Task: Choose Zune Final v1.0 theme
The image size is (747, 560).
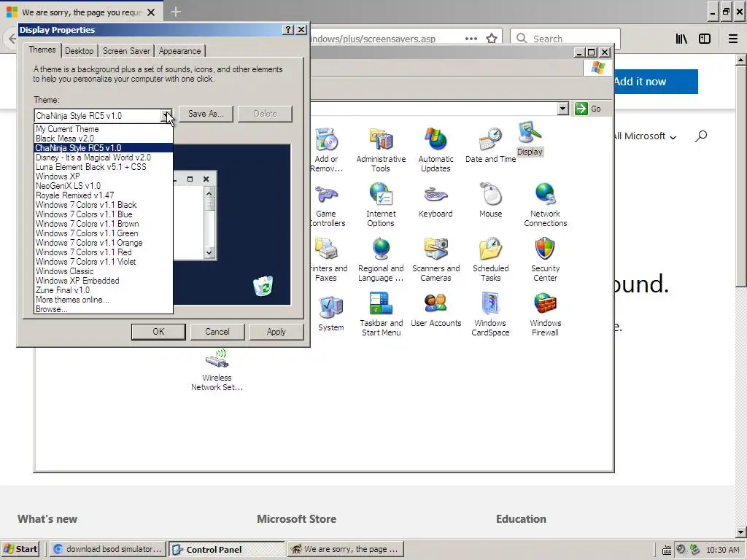Action: click(x=104, y=290)
